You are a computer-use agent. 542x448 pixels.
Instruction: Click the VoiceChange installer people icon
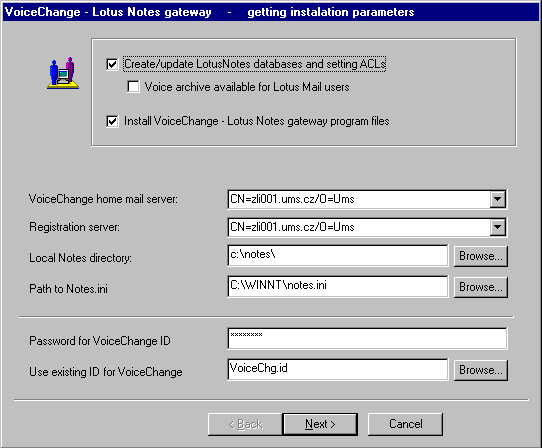point(63,73)
